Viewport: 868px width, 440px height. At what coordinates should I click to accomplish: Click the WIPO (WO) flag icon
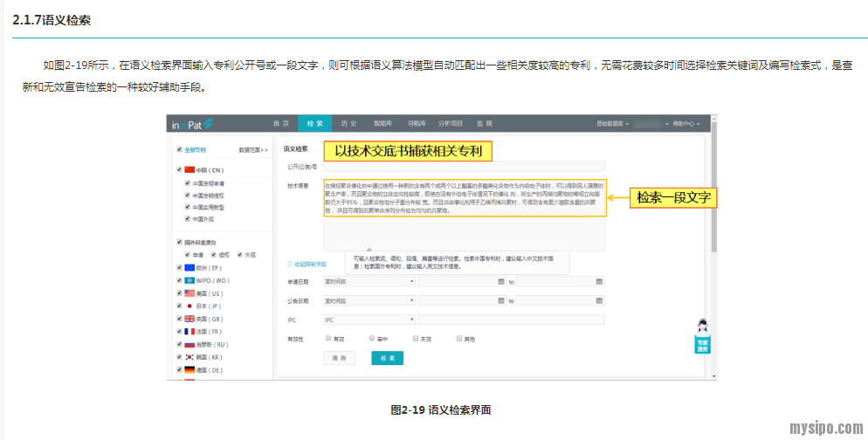(x=189, y=280)
